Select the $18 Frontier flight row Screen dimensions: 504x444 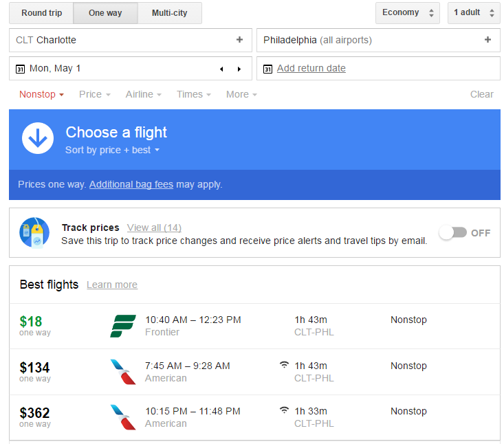point(254,326)
